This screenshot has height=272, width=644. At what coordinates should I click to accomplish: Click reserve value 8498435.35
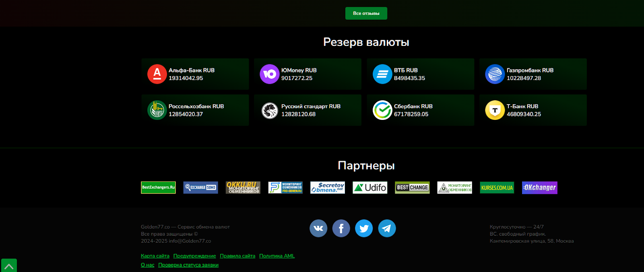click(x=410, y=78)
